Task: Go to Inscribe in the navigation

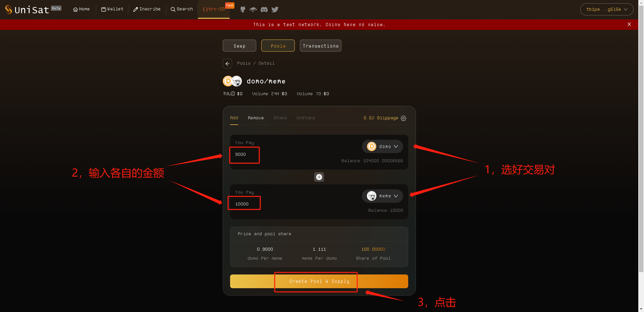Action: (x=147, y=9)
